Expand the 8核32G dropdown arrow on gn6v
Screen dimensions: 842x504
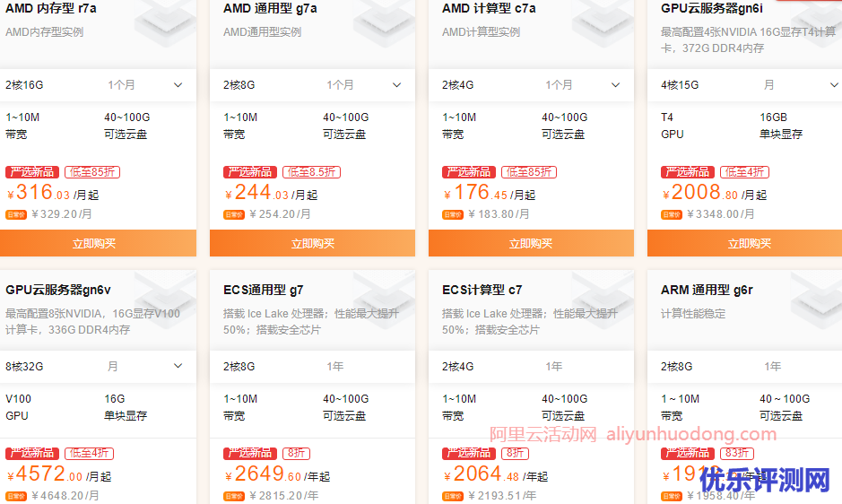click(178, 367)
